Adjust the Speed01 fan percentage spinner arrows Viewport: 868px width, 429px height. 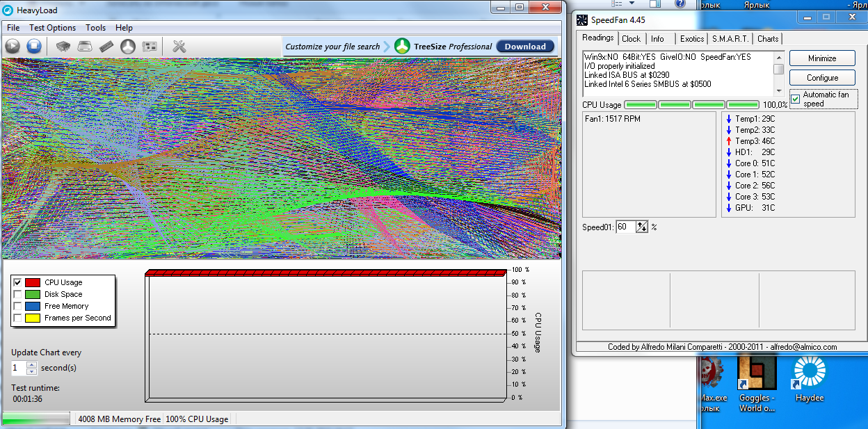(642, 227)
